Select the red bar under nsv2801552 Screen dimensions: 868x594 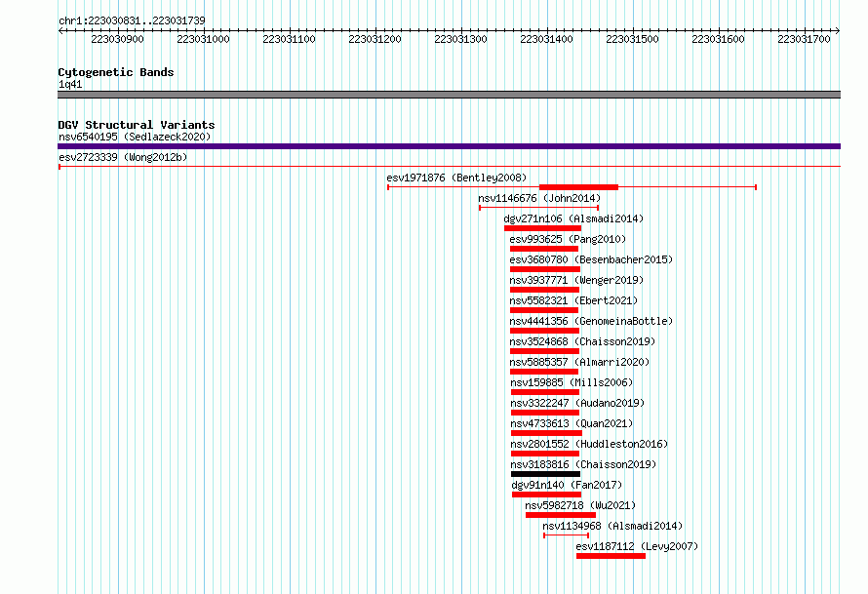pos(545,454)
